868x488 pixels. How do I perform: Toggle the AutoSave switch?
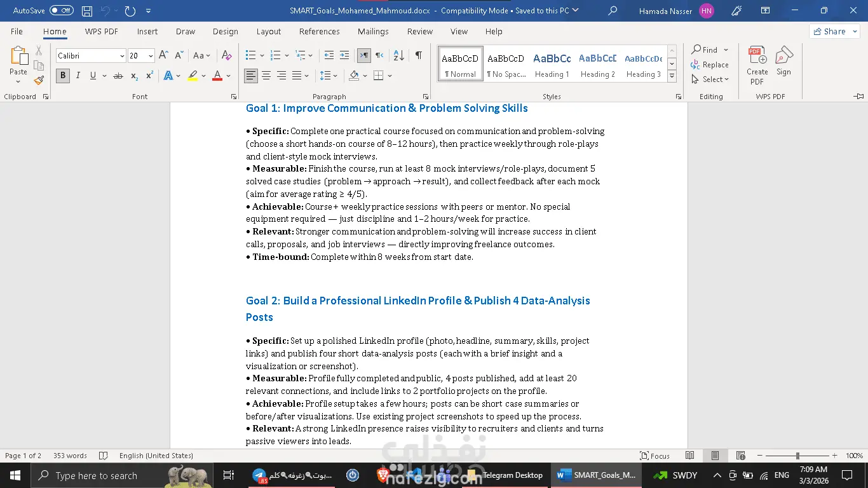coord(62,11)
